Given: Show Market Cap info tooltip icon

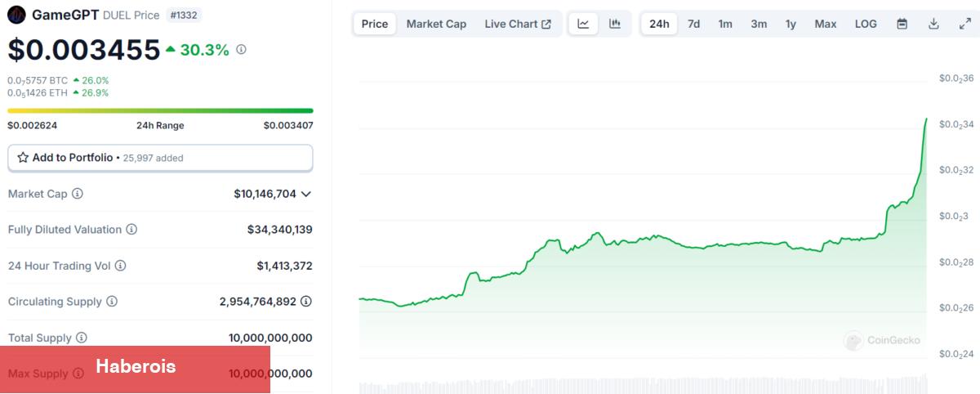Looking at the screenshot, I should pyautogui.click(x=78, y=194).
